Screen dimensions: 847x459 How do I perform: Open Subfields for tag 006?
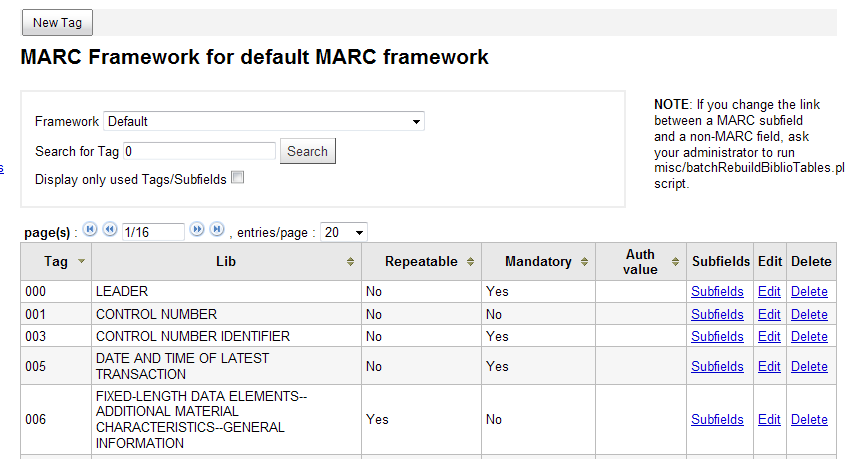pos(717,420)
